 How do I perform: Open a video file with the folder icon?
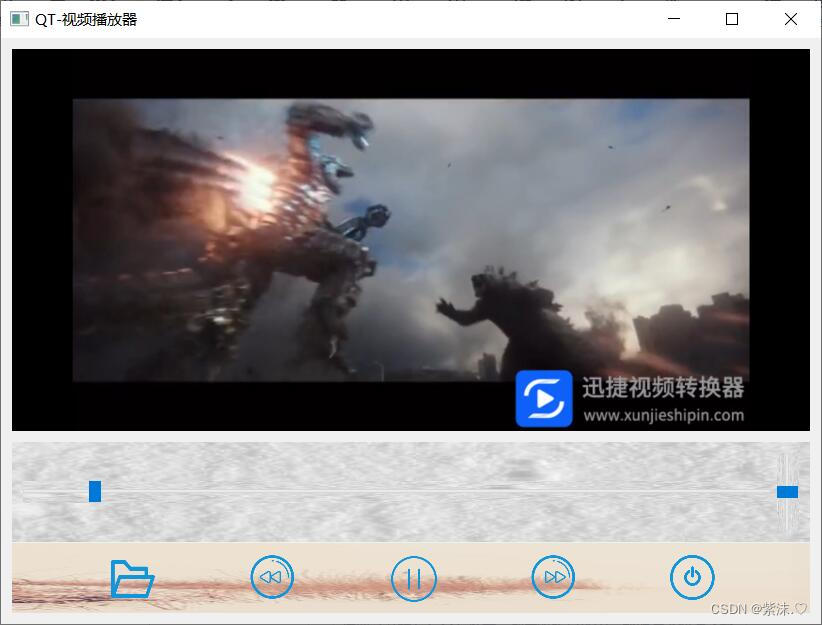point(132,578)
